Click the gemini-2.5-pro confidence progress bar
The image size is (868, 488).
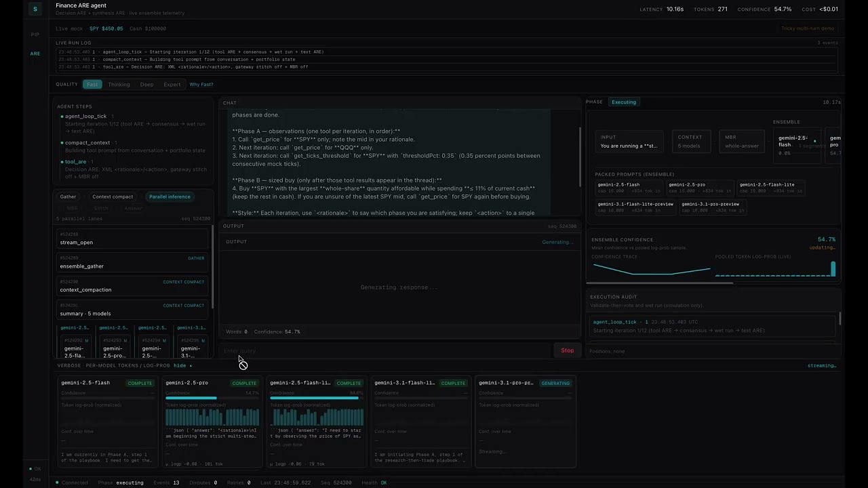point(212,399)
